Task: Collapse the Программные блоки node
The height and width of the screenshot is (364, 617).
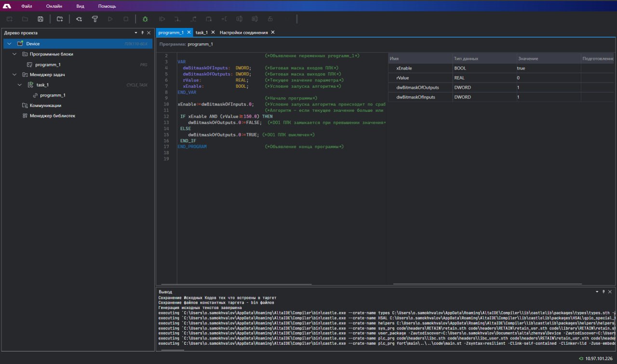Action: click(14, 54)
